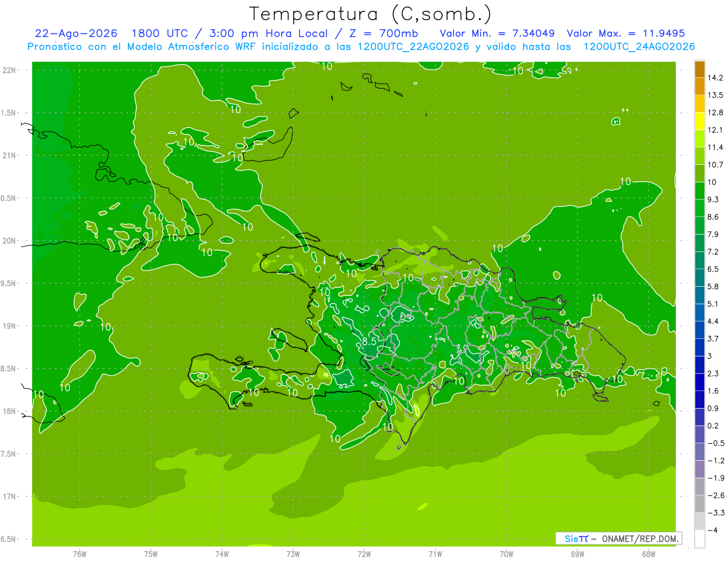The height and width of the screenshot is (562, 728).
Task: Click the "72W" longitude axis label
Action: point(364,554)
